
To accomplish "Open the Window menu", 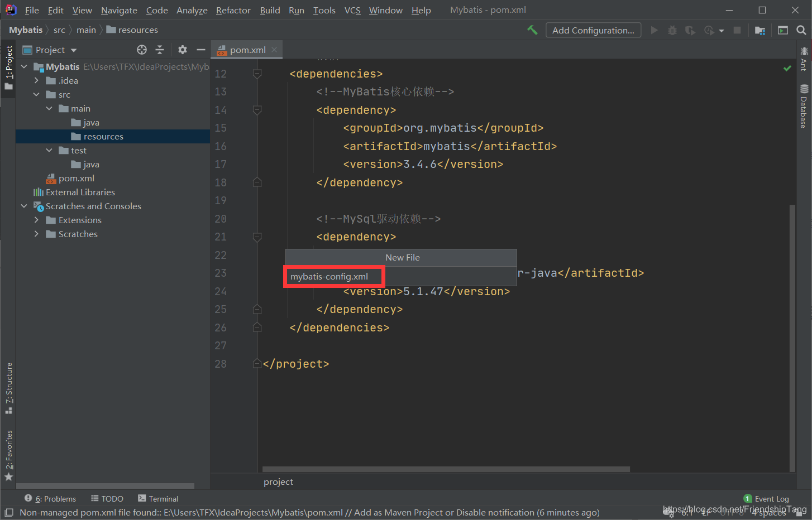I will coord(385,10).
